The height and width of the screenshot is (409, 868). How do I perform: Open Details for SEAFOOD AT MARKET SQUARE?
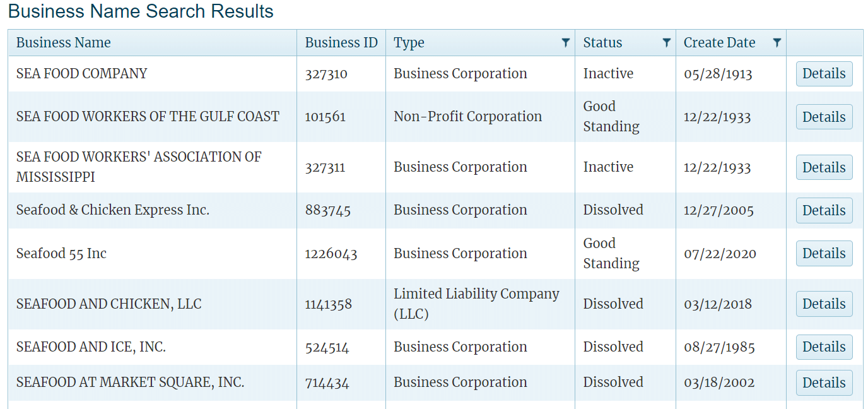point(824,382)
